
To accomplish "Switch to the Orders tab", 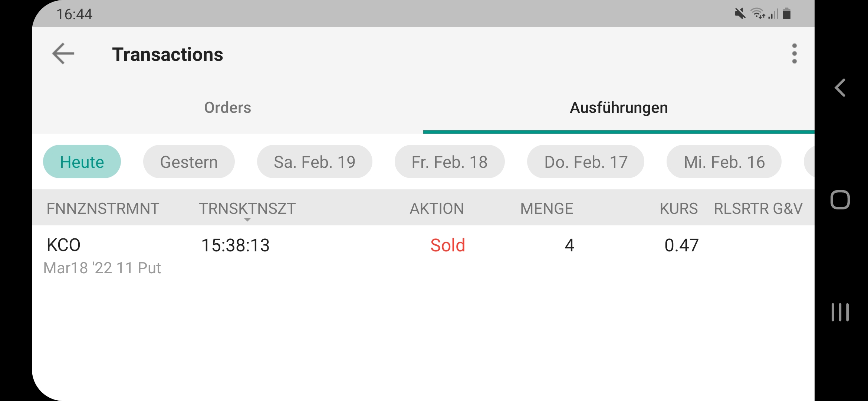I will pyautogui.click(x=227, y=108).
